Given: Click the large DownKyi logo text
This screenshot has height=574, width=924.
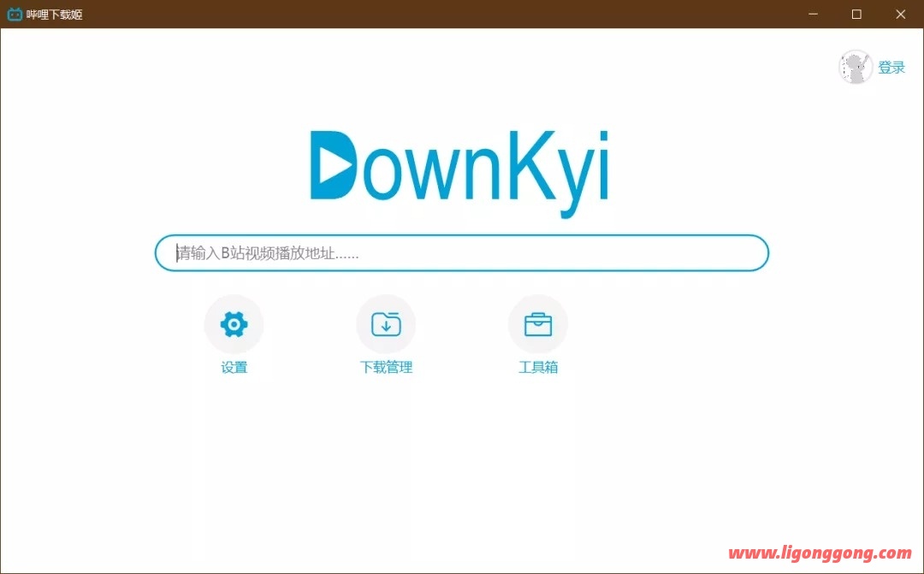Looking at the screenshot, I should tap(459, 168).
